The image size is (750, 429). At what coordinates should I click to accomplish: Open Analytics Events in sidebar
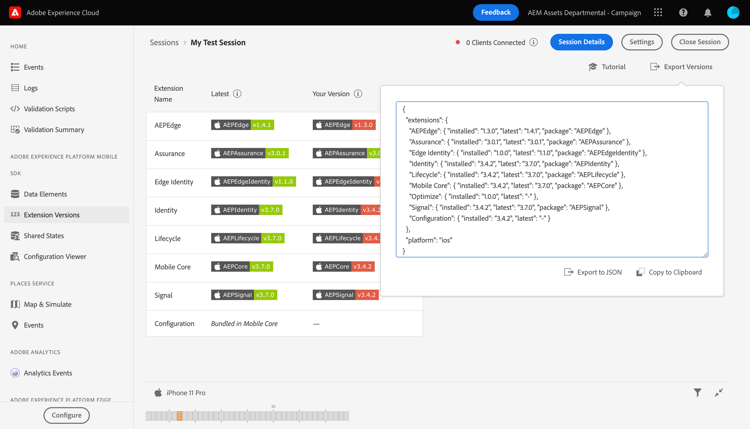point(48,373)
